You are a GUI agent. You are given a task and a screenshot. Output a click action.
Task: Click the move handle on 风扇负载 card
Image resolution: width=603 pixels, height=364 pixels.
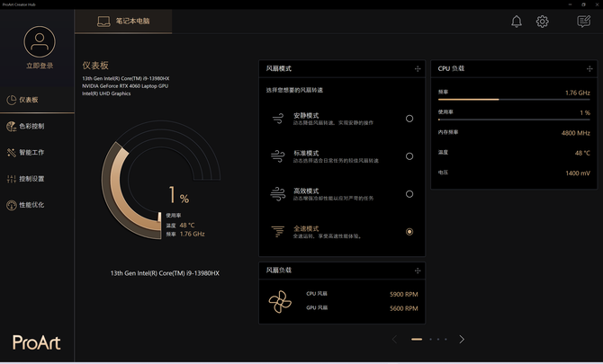click(x=418, y=271)
